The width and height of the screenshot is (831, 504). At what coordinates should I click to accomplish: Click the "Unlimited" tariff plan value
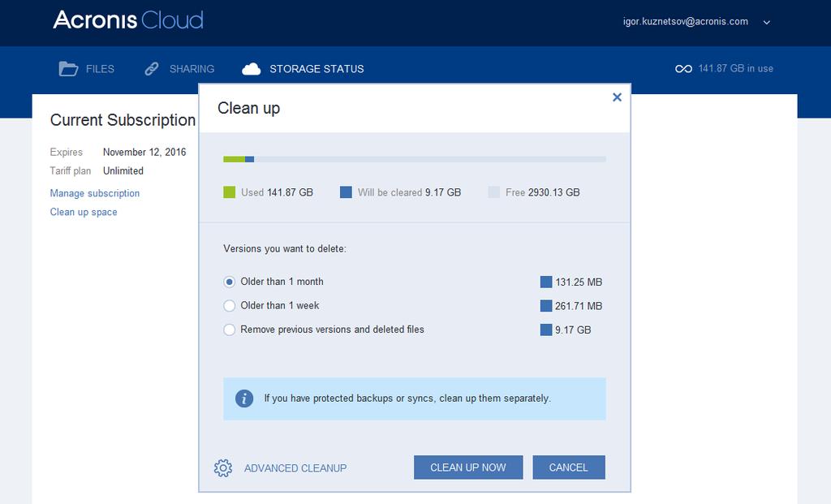(x=123, y=170)
